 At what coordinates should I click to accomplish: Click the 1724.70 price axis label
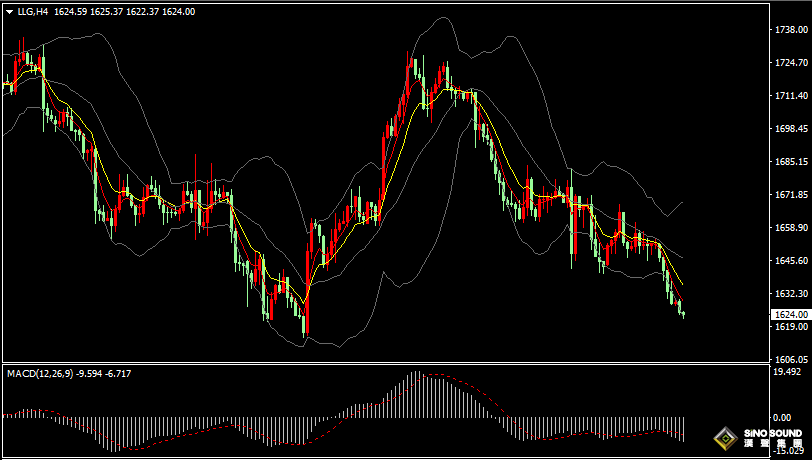791,63
